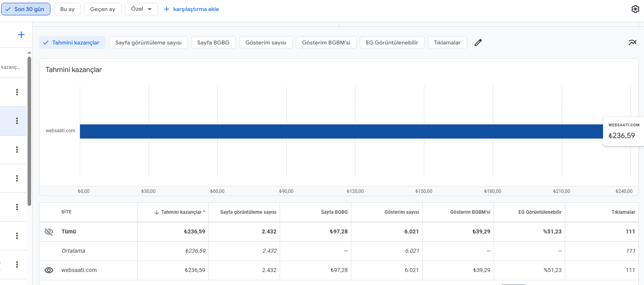This screenshot has width=644, height=285.
Task: Open three-dot menu on highlighted sidebar row
Action: (17, 121)
